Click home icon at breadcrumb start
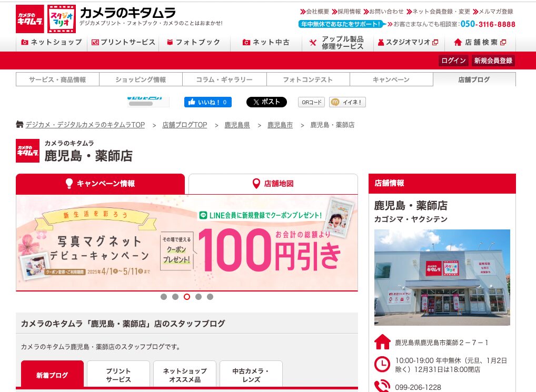 coord(19,124)
